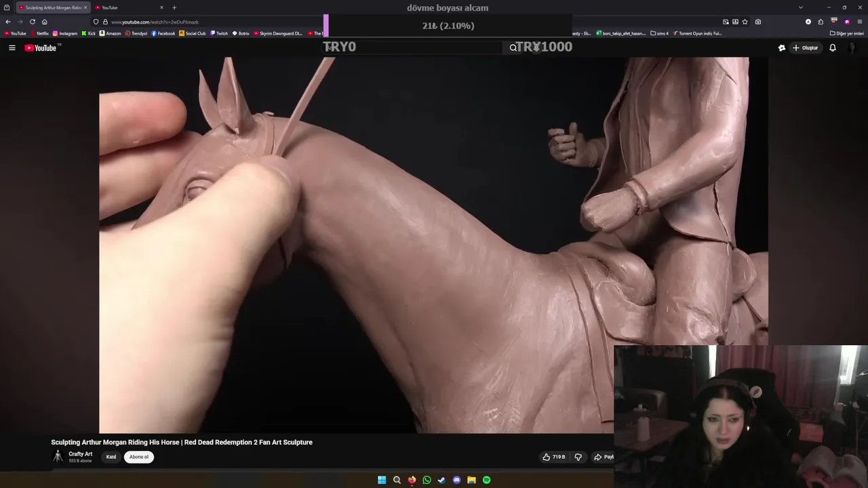The image size is (868, 488).
Task: Click the Katıl join button
Action: tap(111, 457)
